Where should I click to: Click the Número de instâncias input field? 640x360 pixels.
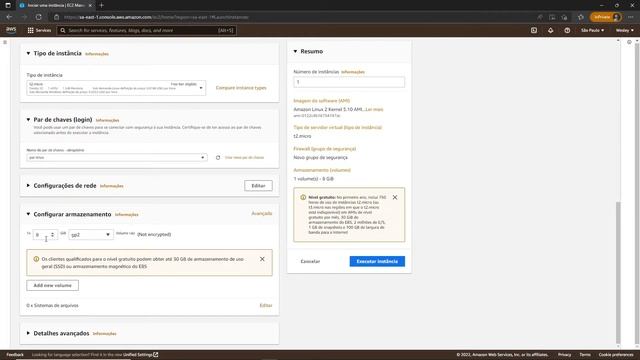coord(349,82)
